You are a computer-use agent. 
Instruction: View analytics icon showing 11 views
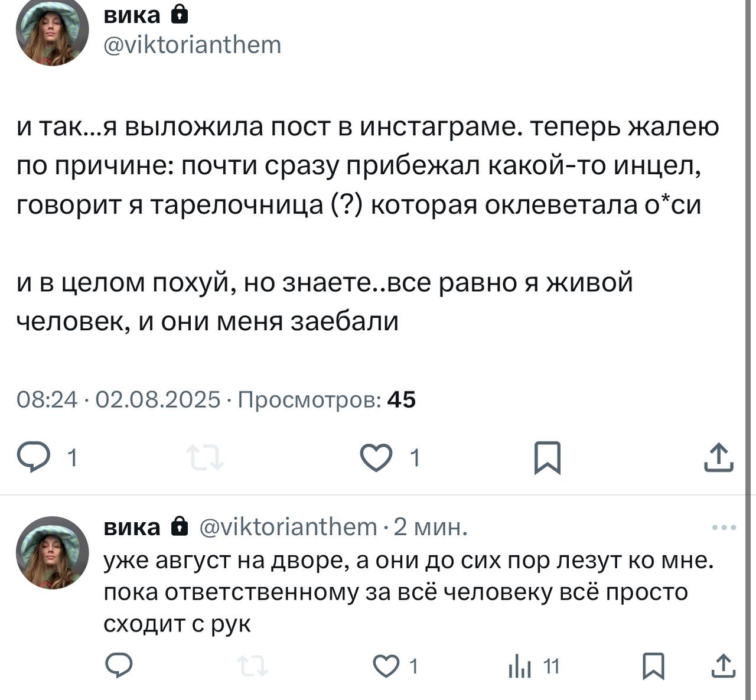pos(520,667)
